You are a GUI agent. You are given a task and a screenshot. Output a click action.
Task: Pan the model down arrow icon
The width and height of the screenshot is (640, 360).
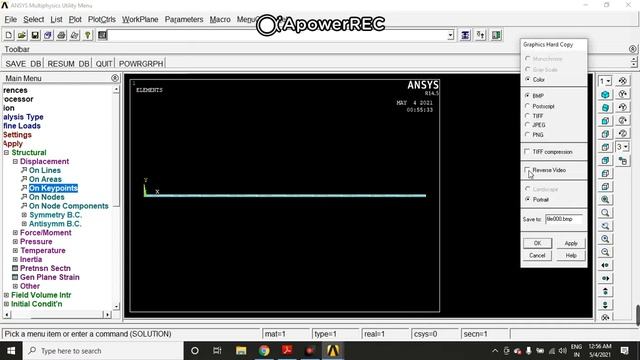(x=605, y=304)
